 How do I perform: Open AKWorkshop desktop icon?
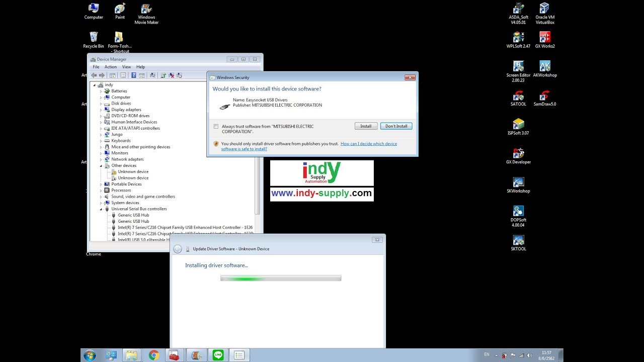(x=544, y=69)
